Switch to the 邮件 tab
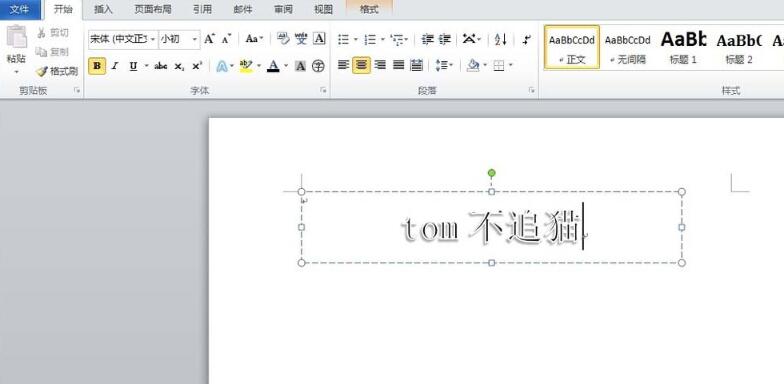Viewport: 784px width, 384px height. (x=242, y=10)
